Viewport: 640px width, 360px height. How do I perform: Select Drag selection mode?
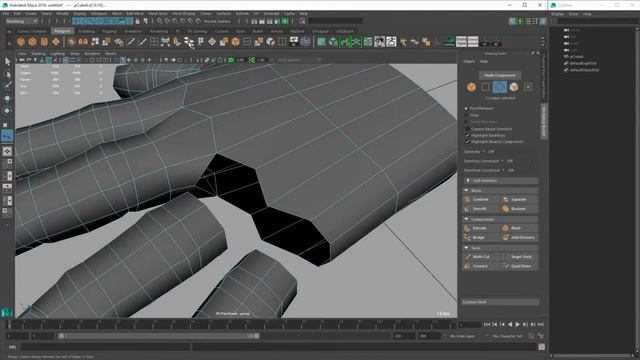pyautogui.click(x=466, y=115)
